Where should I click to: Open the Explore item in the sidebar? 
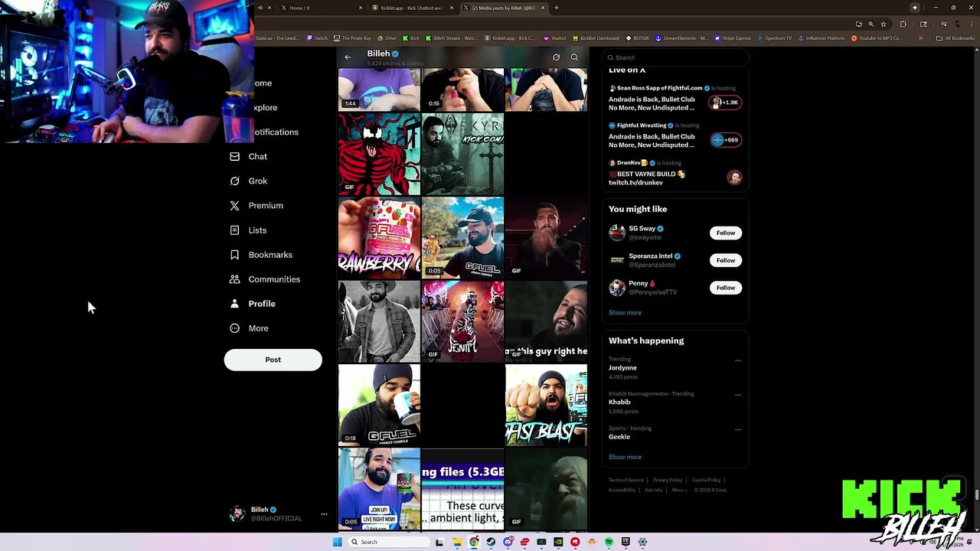coord(266,108)
